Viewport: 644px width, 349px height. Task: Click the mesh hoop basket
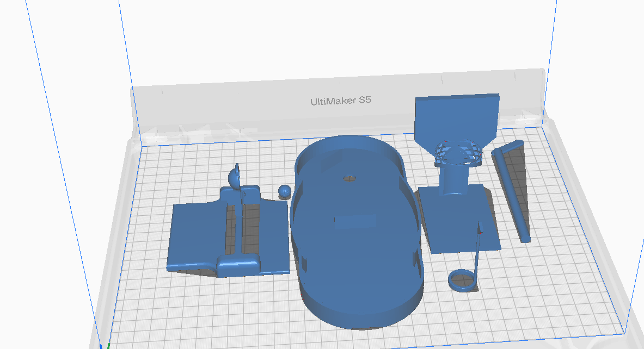(x=458, y=153)
